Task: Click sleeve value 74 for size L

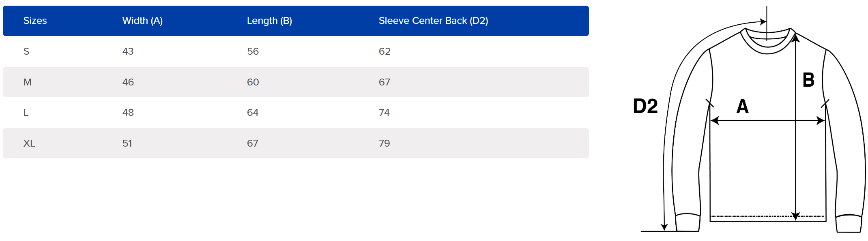Action: tap(384, 113)
